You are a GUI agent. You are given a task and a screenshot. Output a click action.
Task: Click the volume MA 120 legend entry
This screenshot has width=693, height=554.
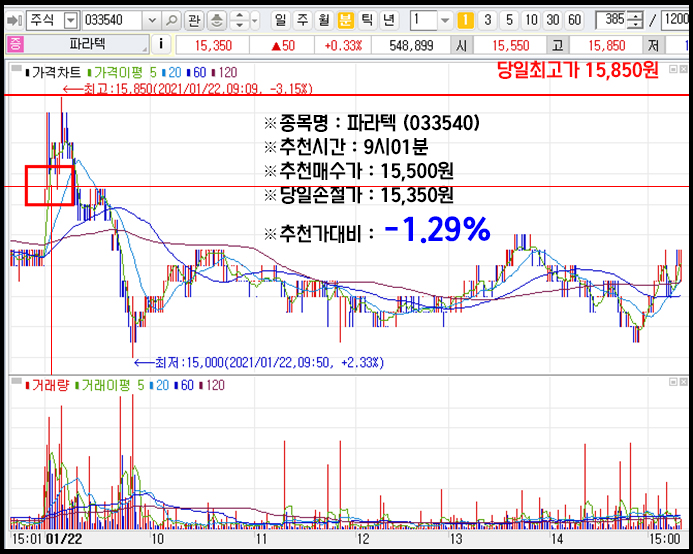coord(212,386)
